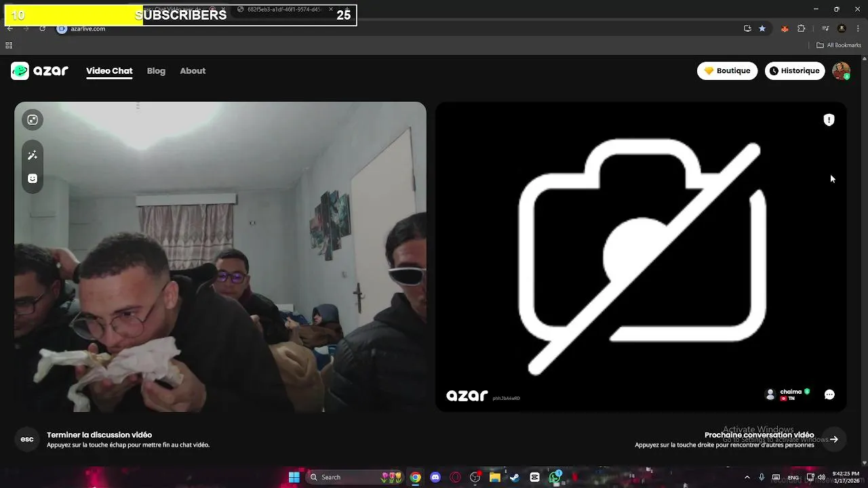Viewport: 868px width, 488px height.
Task: Open the orange extension icon
Action: [785, 28]
